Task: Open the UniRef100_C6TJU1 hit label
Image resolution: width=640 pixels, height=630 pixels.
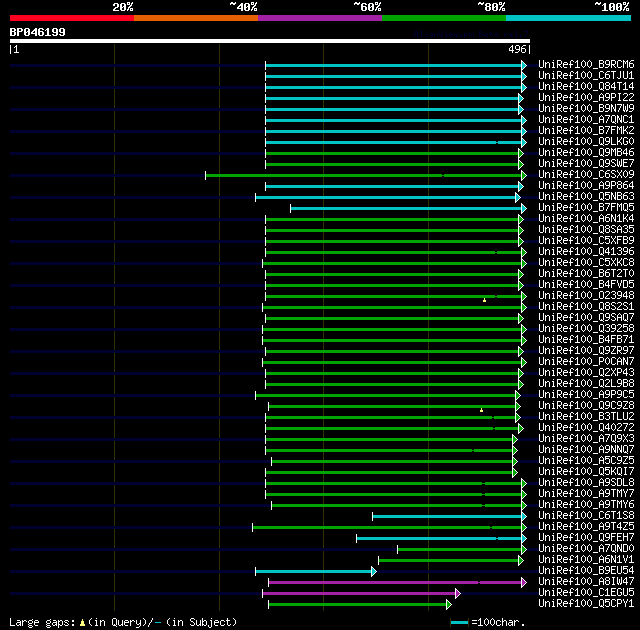Action: 586,75
